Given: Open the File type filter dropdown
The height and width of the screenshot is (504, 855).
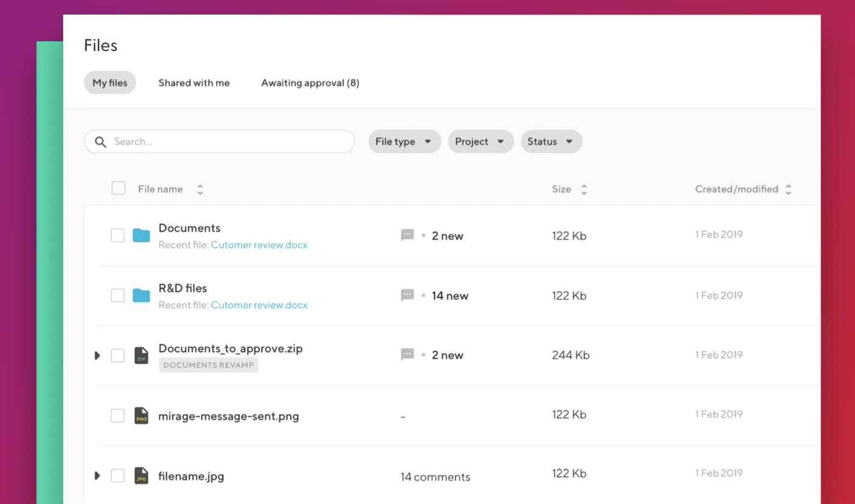Looking at the screenshot, I should pos(404,141).
